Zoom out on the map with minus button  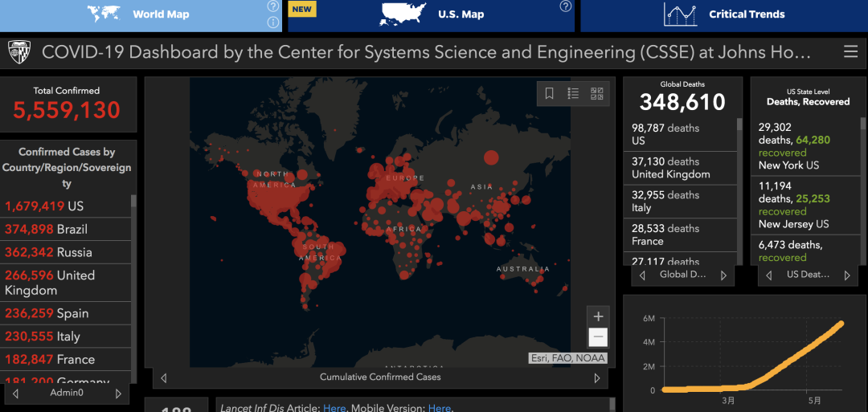click(x=598, y=337)
